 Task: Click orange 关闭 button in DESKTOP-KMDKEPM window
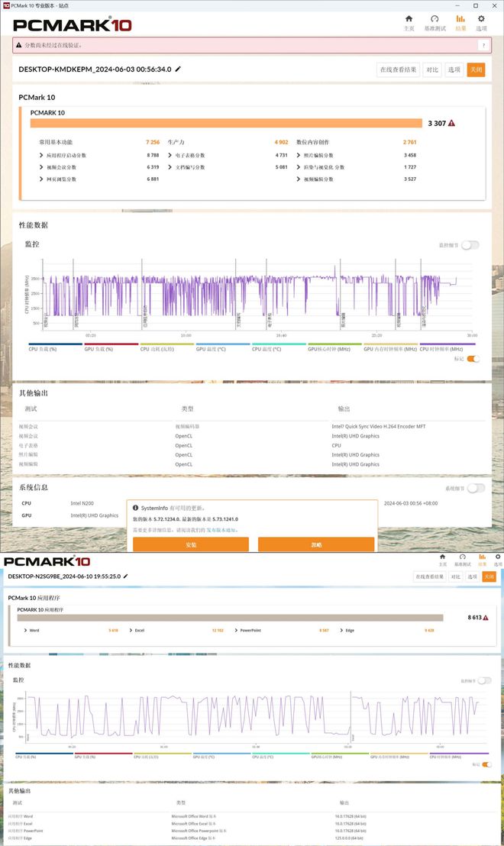[x=476, y=69]
